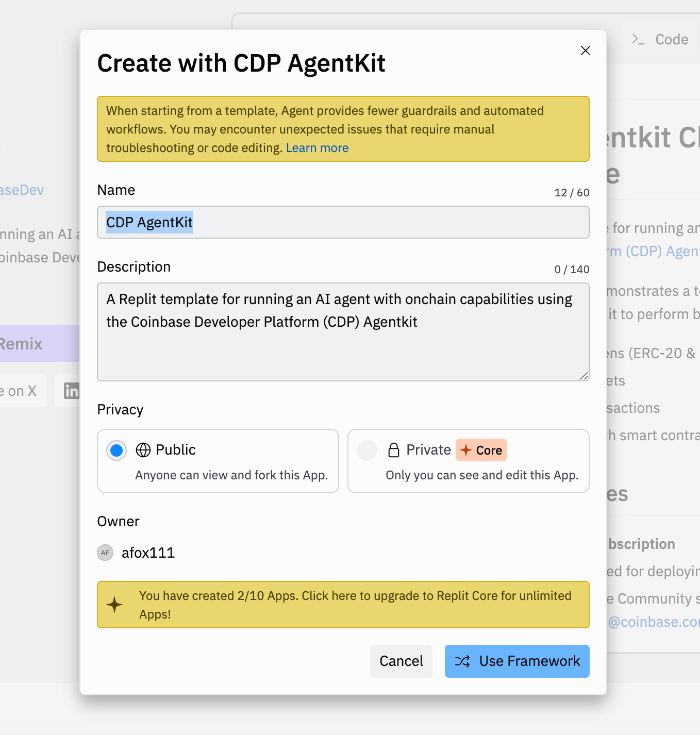Open the Learn more link in warning
This screenshot has width=700, height=735.
[317, 148]
